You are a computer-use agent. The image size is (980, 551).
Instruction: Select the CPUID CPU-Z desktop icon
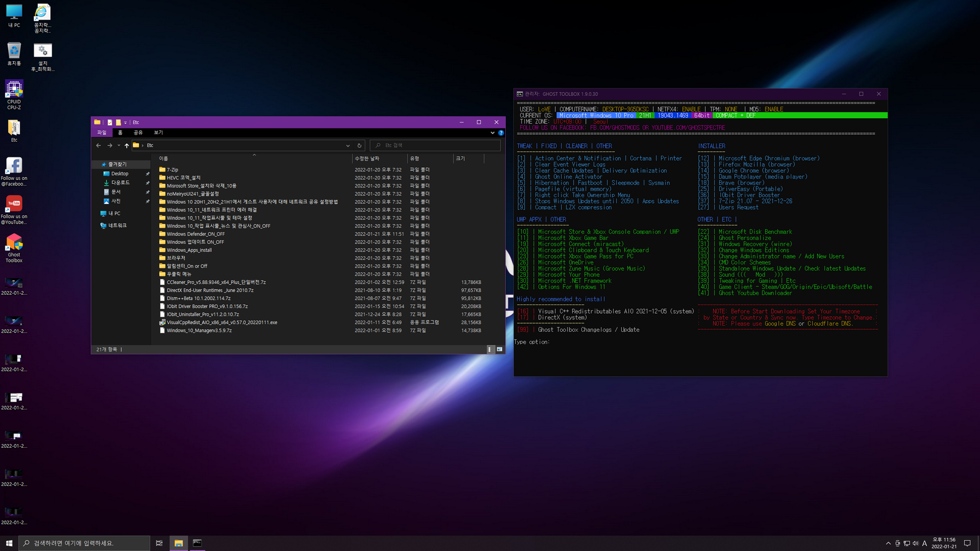tap(14, 95)
